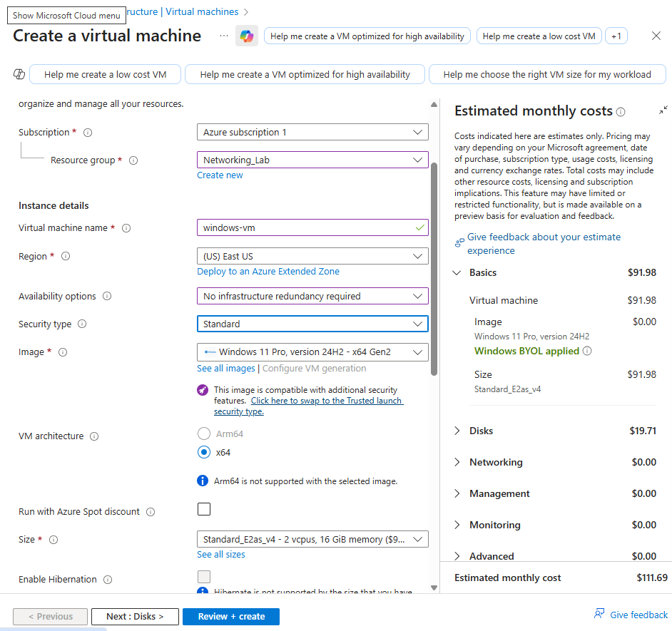Select the Arm64 architecture radio button
The height and width of the screenshot is (631, 672).
point(204,434)
